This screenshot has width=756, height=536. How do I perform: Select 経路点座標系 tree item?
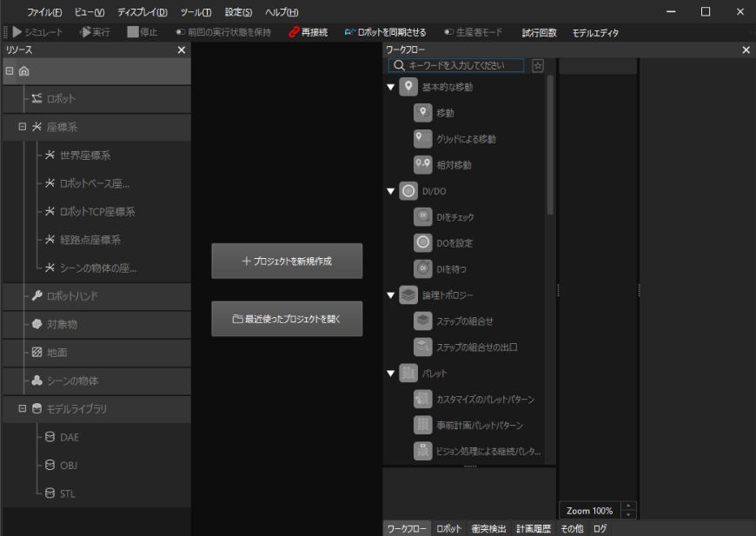point(90,240)
